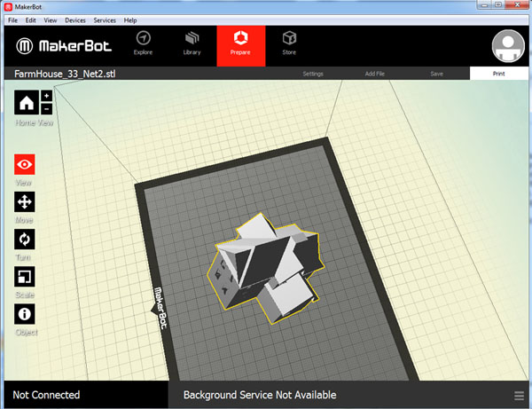
Task: Open the Help menu
Action: pos(130,20)
